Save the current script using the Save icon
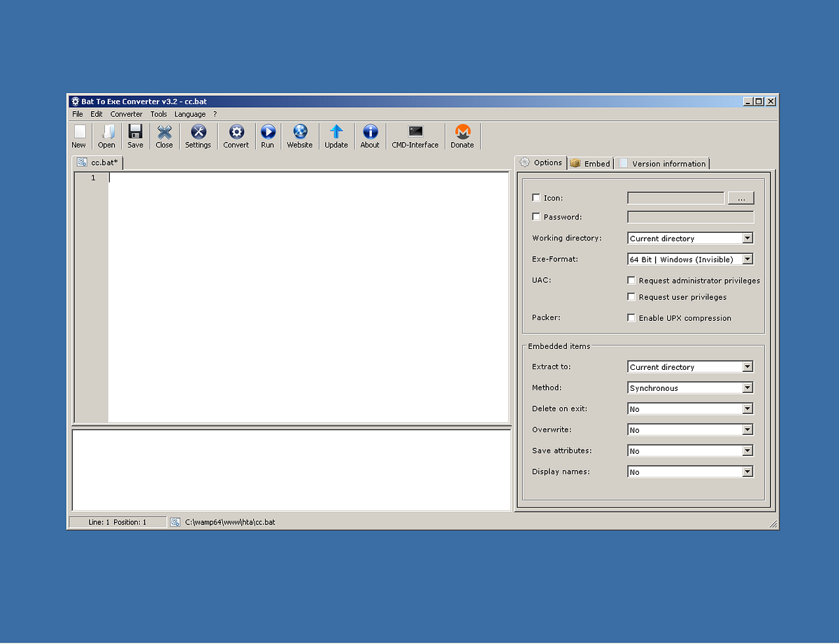 tap(135, 136)
